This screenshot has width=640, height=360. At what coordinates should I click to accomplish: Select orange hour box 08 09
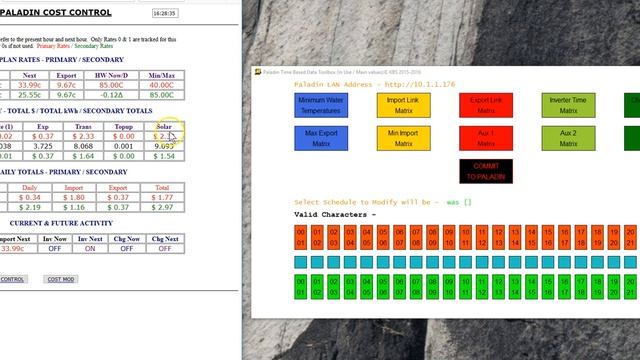pos(432,237)
